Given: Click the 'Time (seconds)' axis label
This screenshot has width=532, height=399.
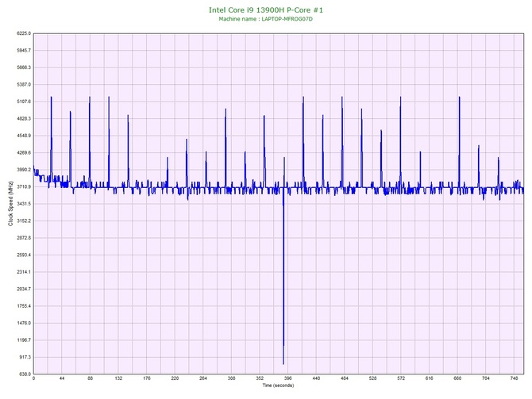Looking at the screenshot, I should (278, 386).
